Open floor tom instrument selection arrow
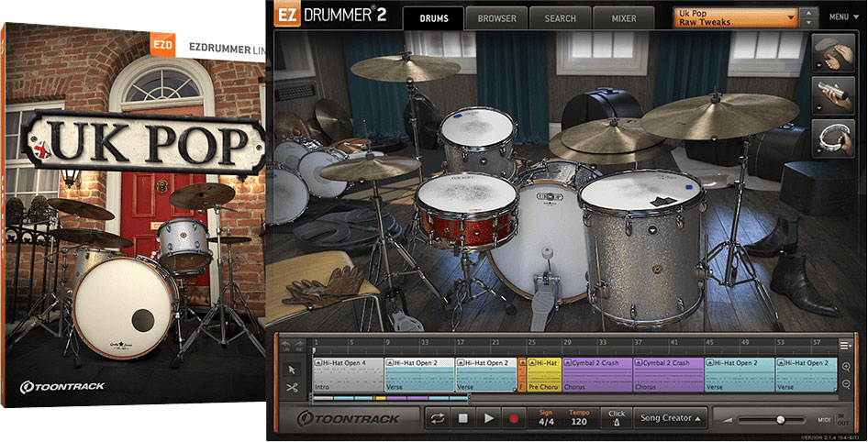 point(653,229)
